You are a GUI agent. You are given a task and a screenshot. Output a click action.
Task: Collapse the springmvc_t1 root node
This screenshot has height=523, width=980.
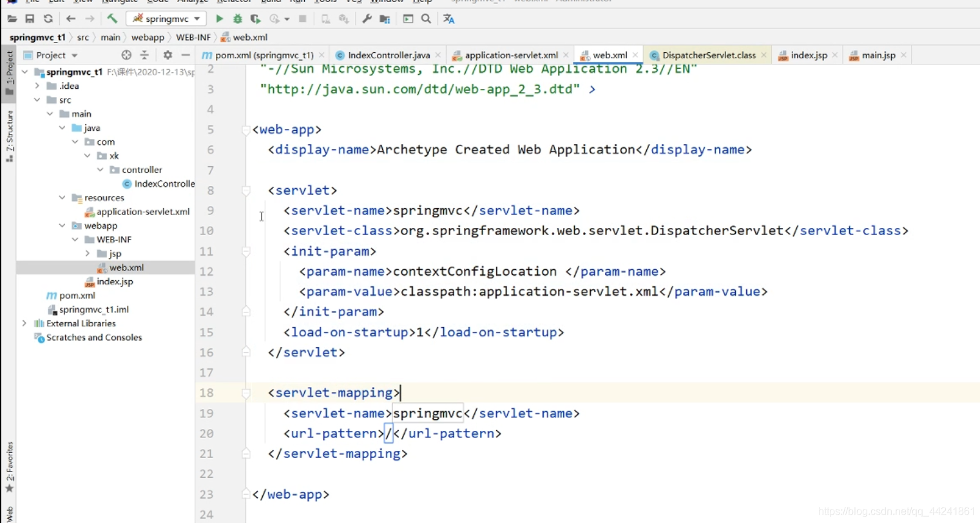(24, 72)
